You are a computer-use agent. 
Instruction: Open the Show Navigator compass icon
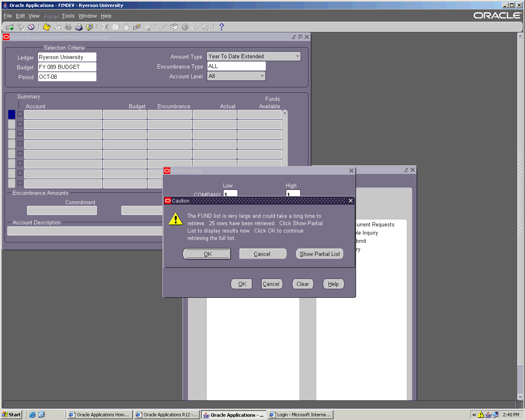click(31, 27)
